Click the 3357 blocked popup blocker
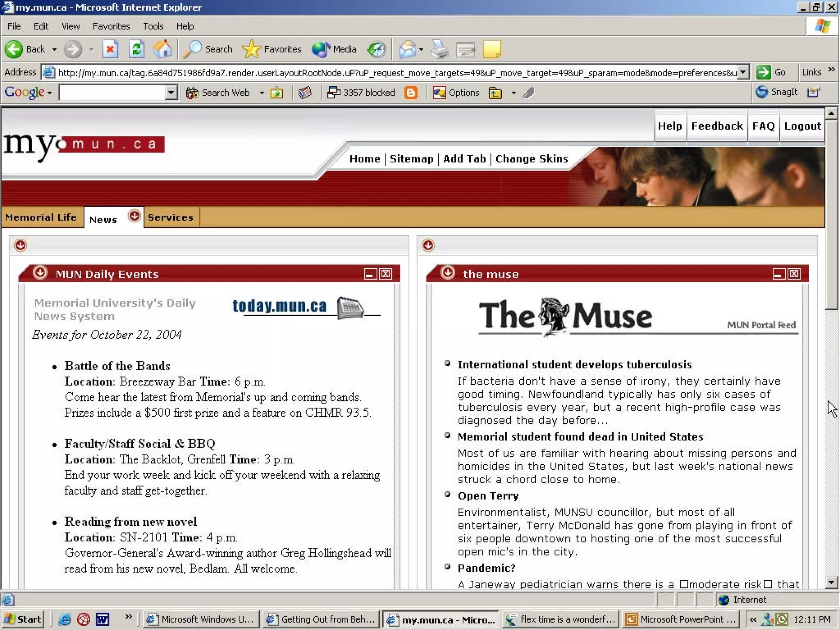Viewport: 840px width, 630px height. (361, 93)
